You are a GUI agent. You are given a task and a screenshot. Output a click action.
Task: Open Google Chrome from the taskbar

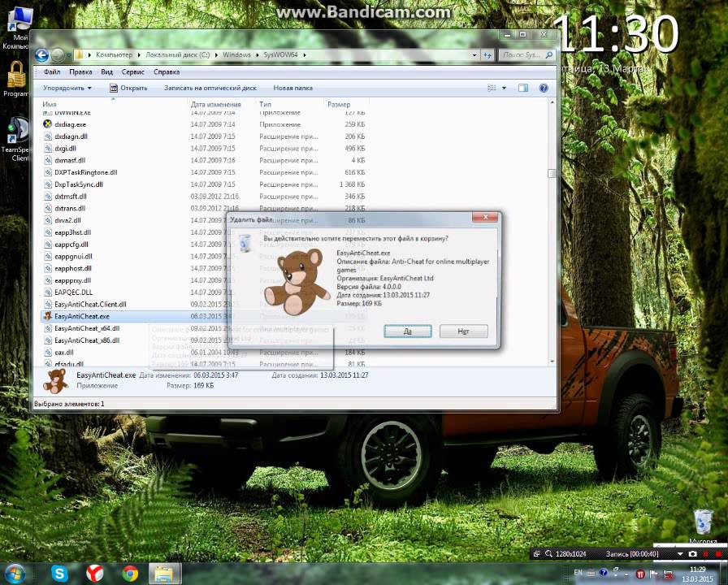tap(130, 574)
